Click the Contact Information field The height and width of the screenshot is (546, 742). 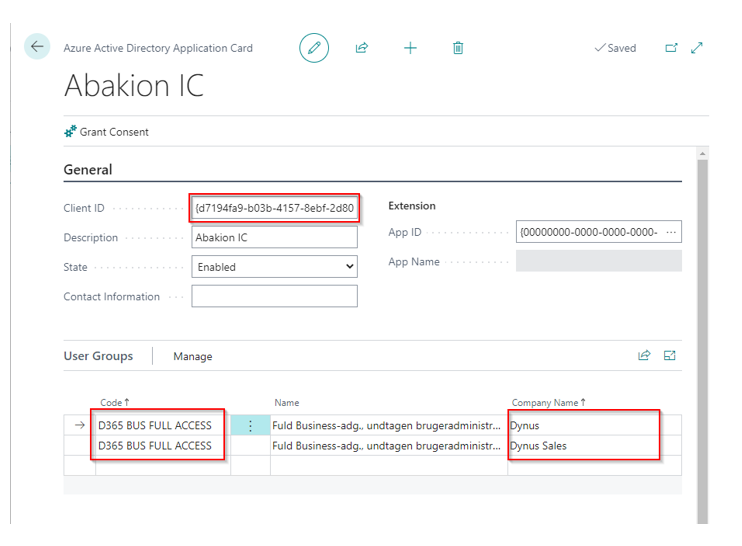click(x=274, y=296)
